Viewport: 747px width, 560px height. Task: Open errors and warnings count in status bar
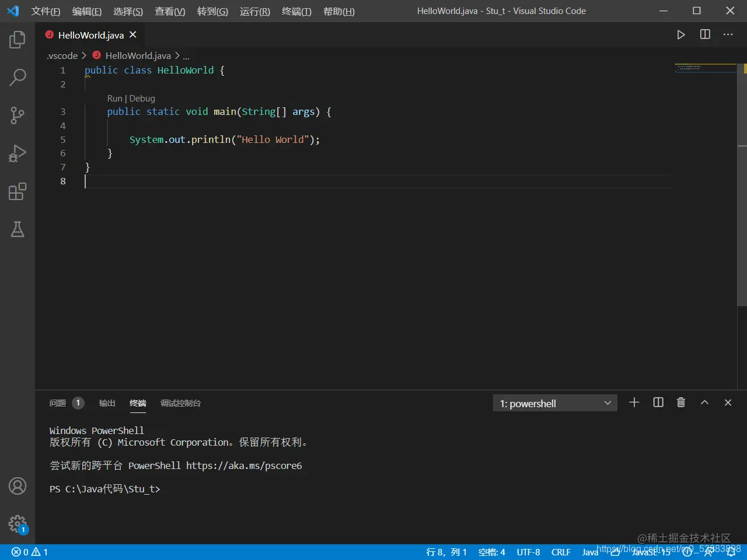(x=30, y=552)
